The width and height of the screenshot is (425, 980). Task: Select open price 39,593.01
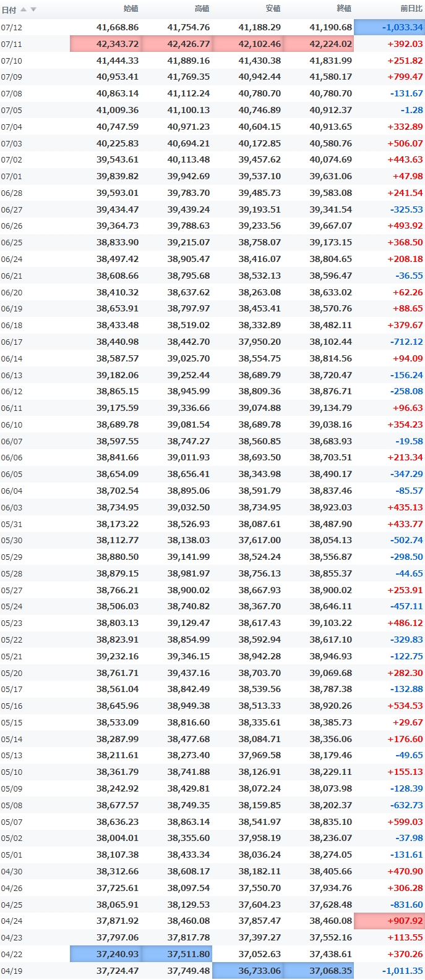point(118,193)
